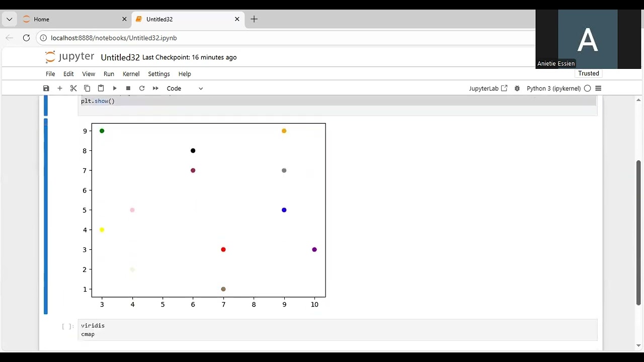
Task: Restart kernel and run all cells icon
Action: pos(155,88)
